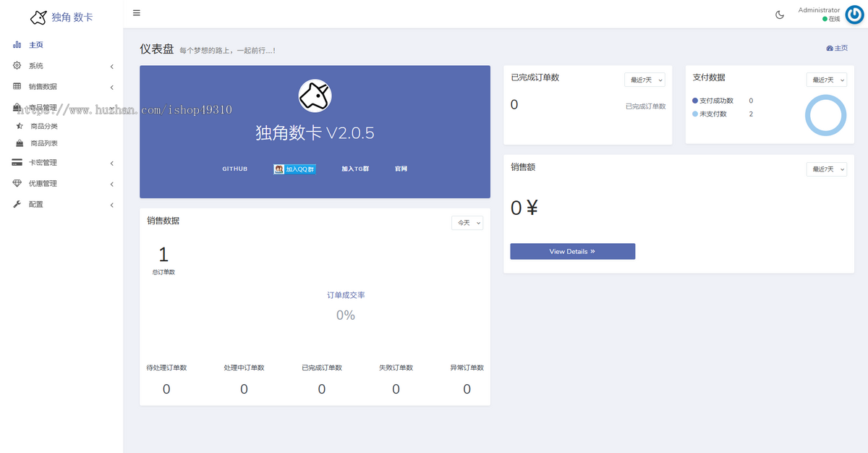
Task: Click the large unicorn logo on banner
Action: tap(315, 96)
